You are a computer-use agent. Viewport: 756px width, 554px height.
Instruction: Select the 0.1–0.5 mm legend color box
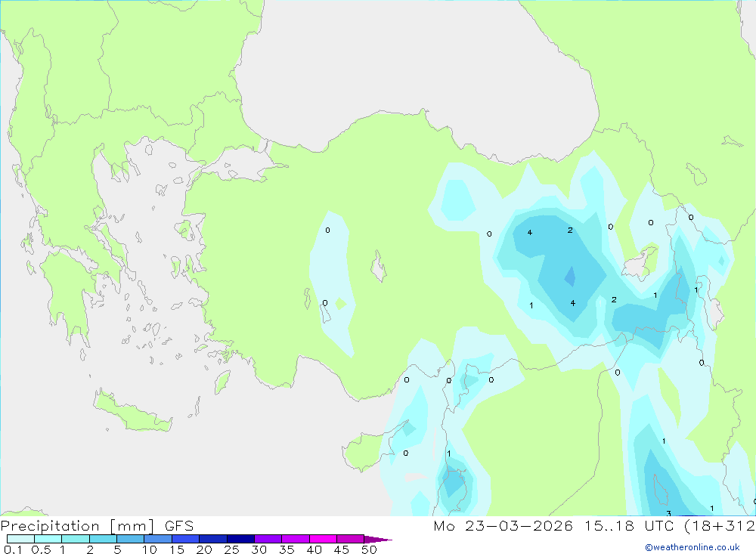pos(20,539)
